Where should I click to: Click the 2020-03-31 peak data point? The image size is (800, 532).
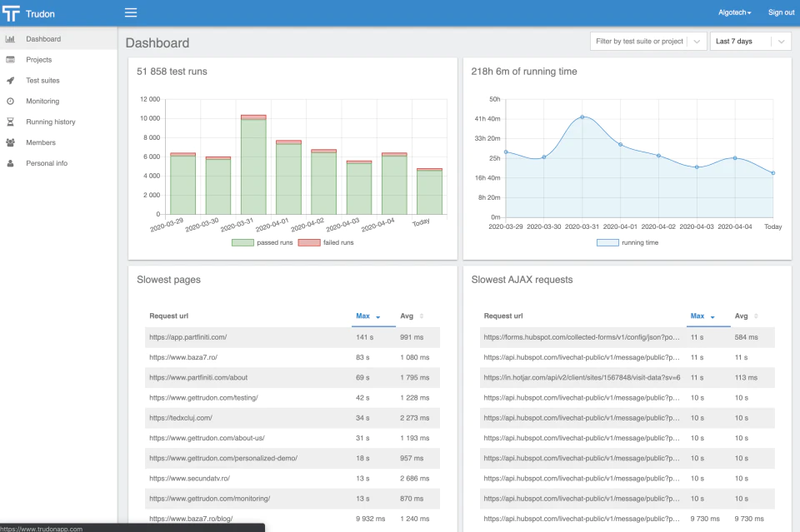click(x=582, y=117)
